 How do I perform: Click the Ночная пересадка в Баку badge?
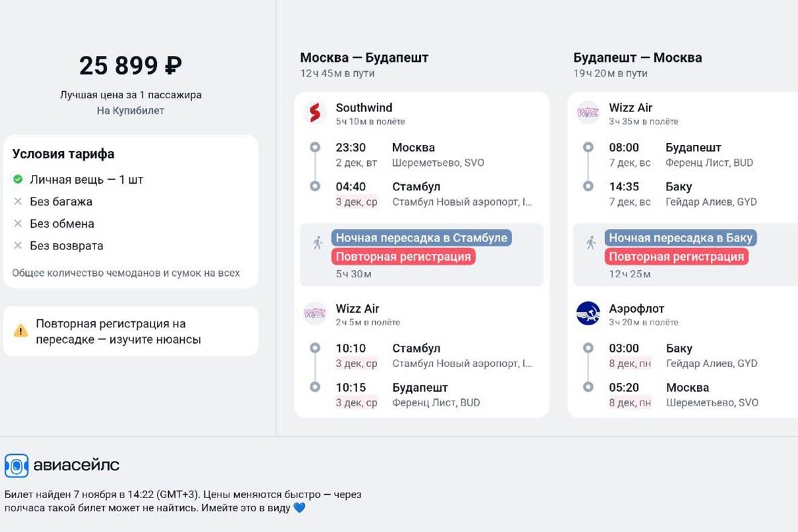(x=681, y=238)
